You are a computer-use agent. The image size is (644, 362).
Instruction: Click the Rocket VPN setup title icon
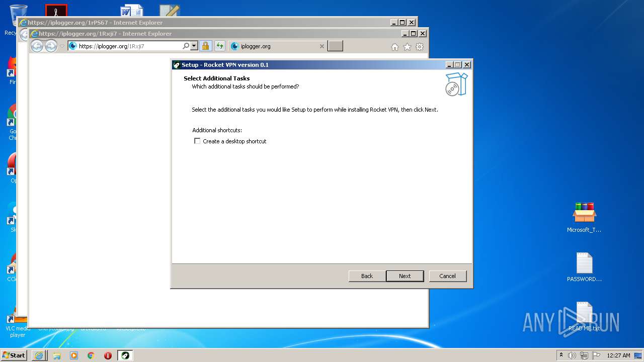[x=176, y=65]
